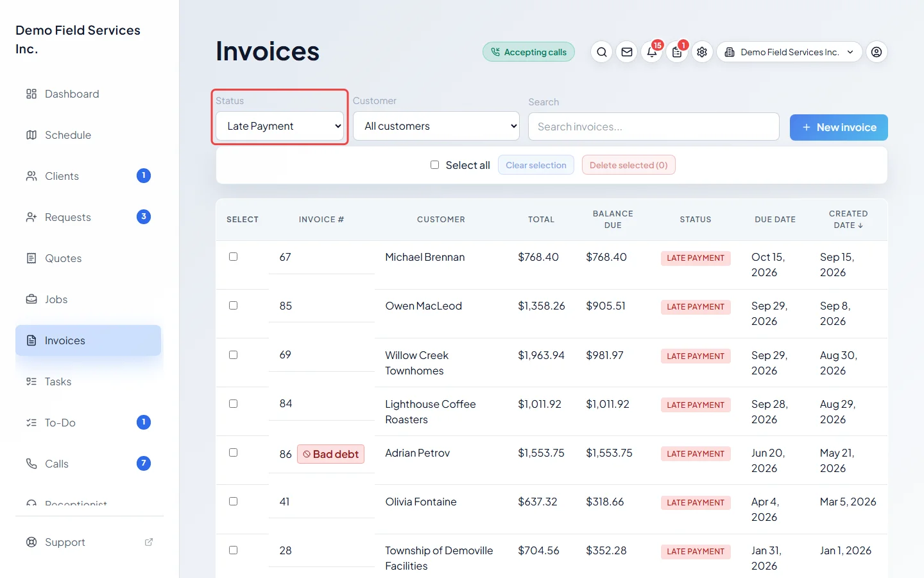
Task: Focus the Search invoices field
Action: tap(654, 127)
